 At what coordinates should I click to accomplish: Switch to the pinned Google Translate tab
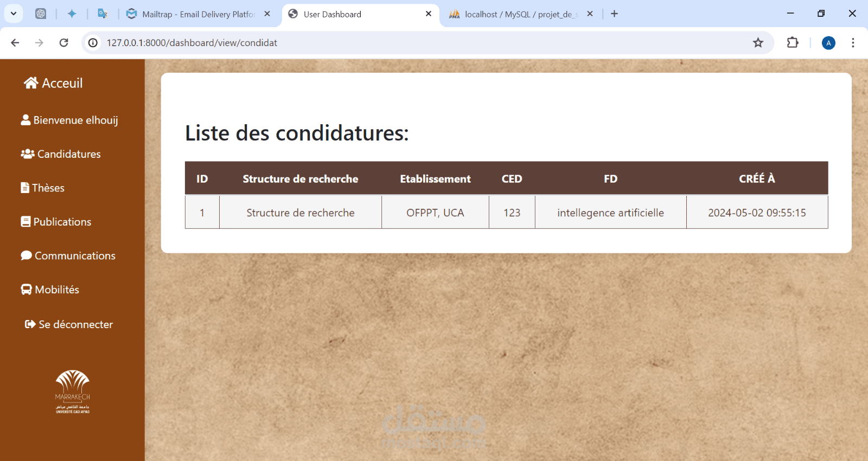tap(103, 14)
